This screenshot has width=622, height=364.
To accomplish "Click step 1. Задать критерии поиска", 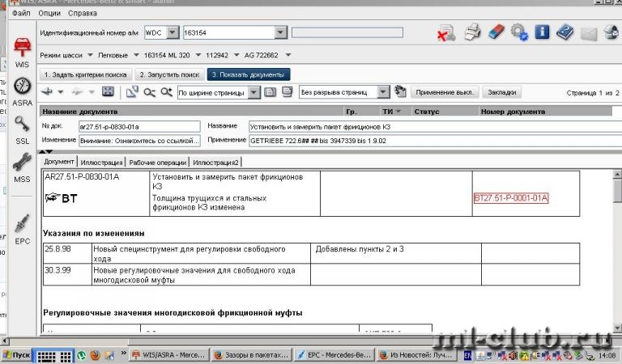I will point(85,74).
